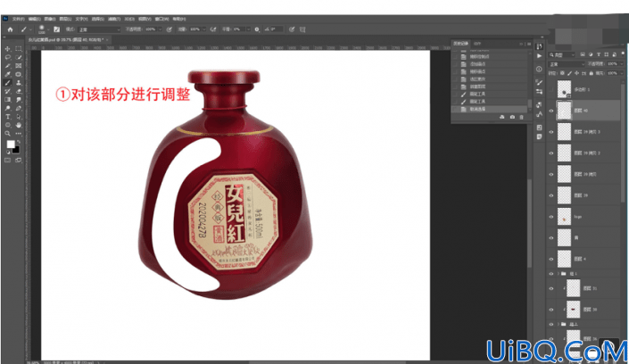The image size is (629, 364).
Task: Select the Gradient tool
Action: pyautogui.click(x=8, y=100)
